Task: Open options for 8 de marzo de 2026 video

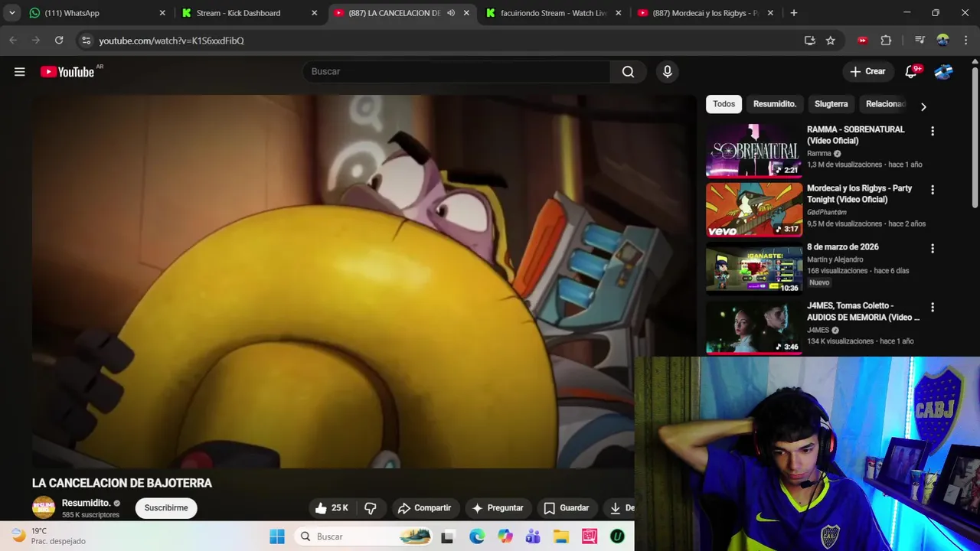Action: (x=933, y=249)
